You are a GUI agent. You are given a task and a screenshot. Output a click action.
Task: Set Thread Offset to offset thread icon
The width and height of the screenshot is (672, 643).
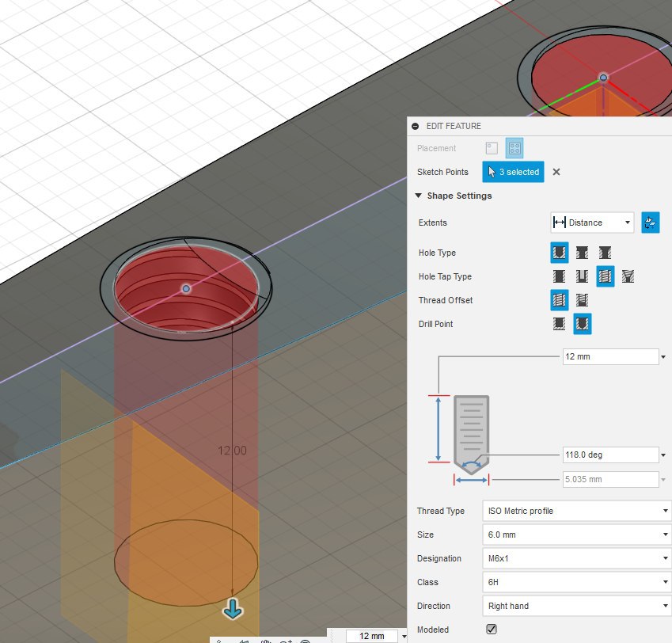582,300
